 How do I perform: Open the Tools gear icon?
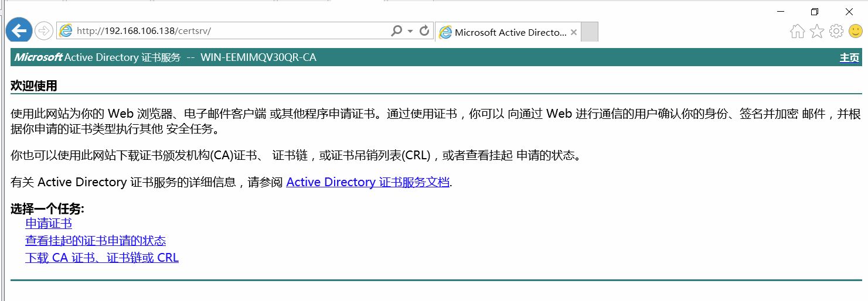(836, 31)
